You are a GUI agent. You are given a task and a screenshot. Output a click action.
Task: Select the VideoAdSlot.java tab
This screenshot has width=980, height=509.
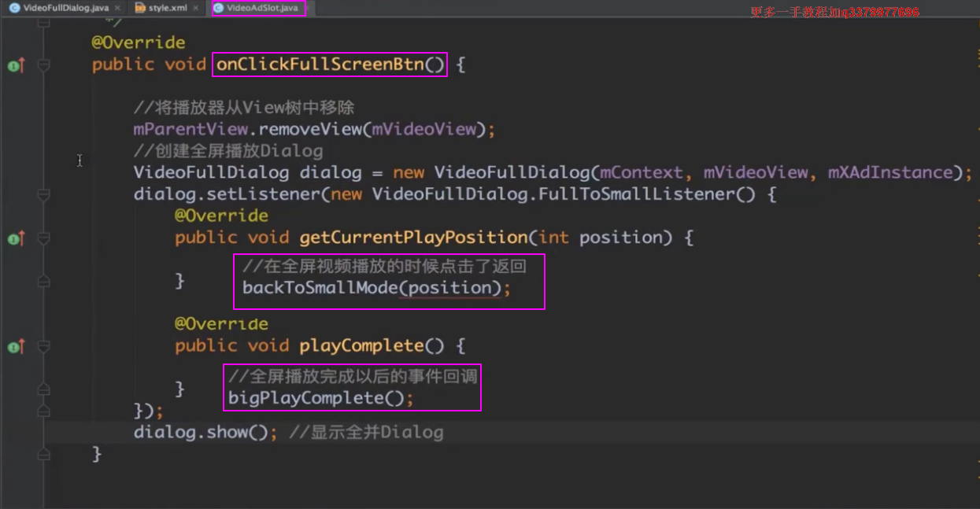(x=262, y=8)
